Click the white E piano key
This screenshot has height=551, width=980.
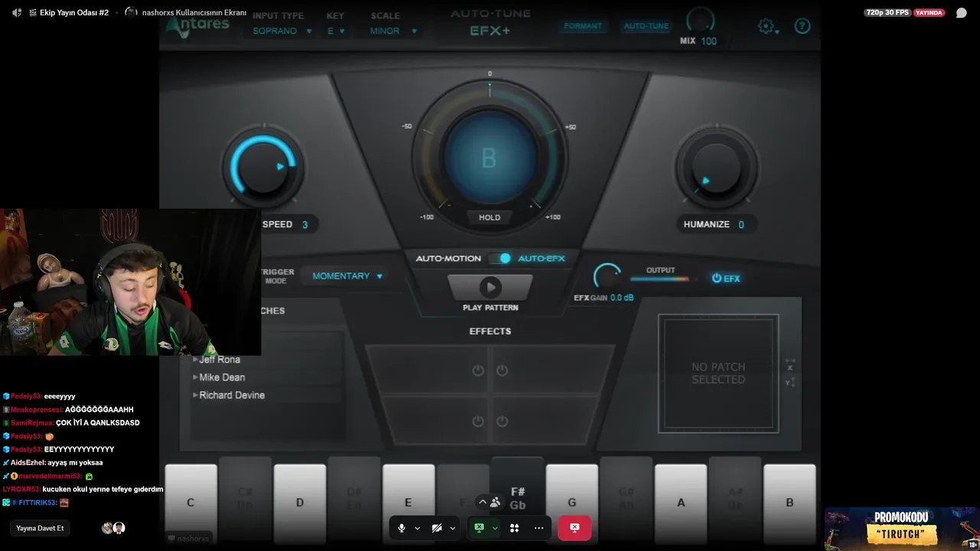click(408, 503)
